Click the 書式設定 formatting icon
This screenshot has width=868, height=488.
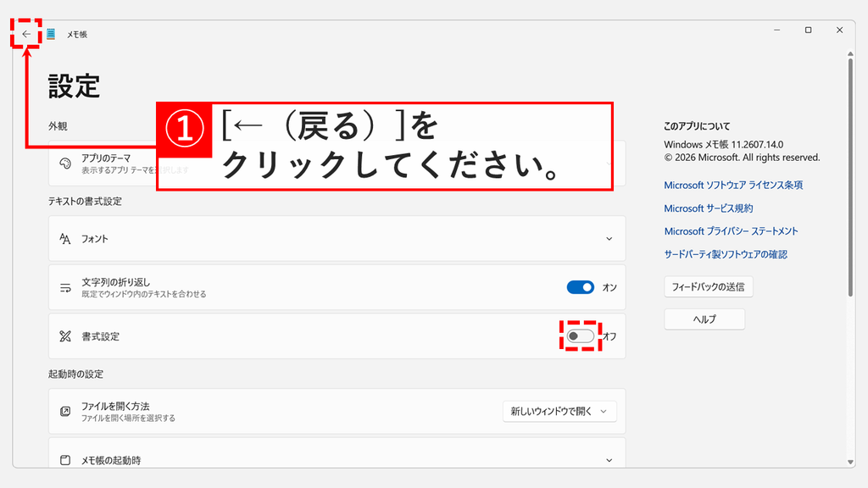pyautogui.click(x=65, y=336)
